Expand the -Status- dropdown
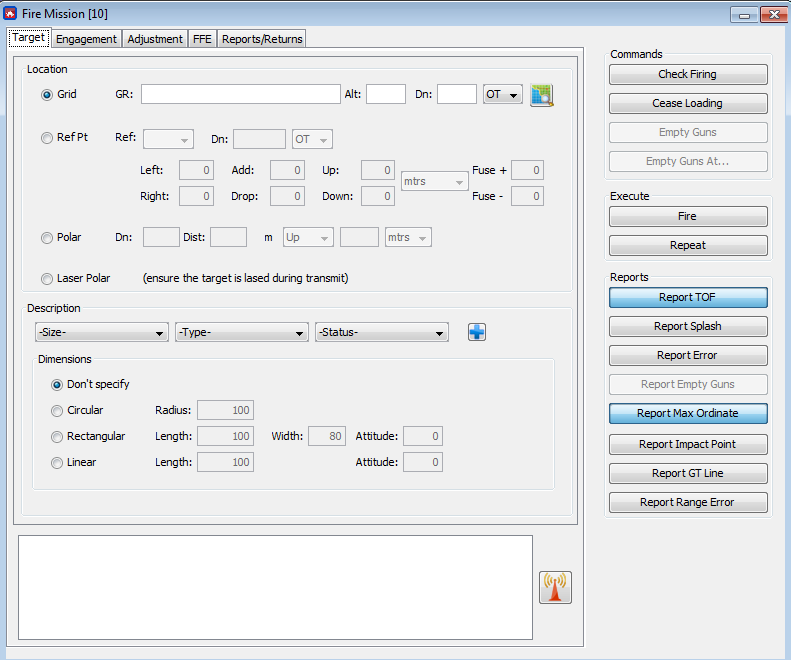This screenshot has width=791, height=660. coord(382,333)
